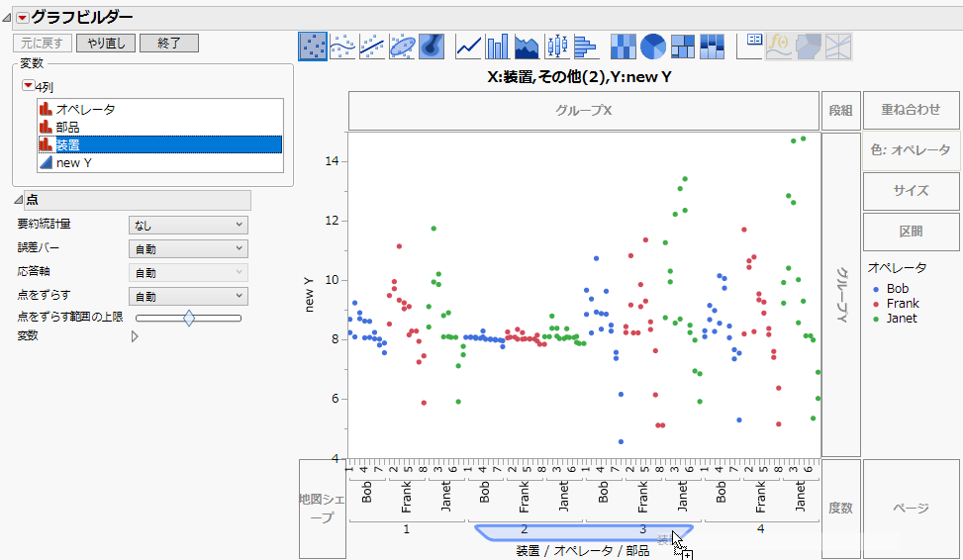
Task: Switch to the Box Plot icon
Action: pos(557,46)
